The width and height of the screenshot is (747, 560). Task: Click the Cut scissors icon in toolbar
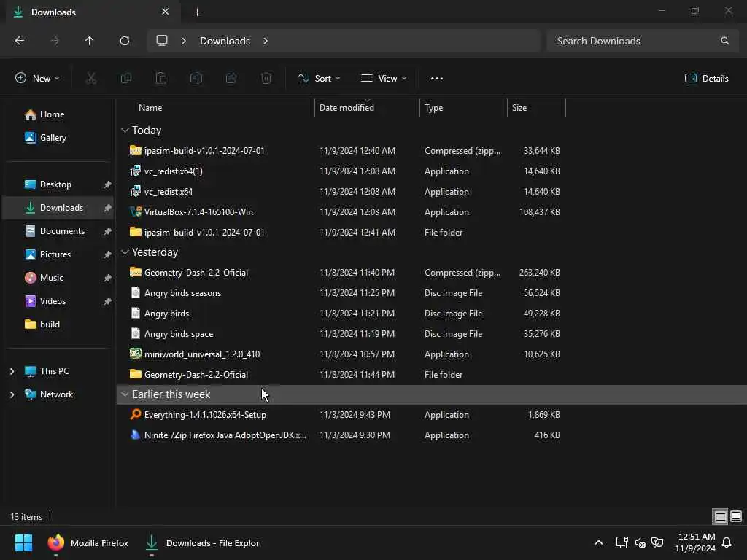coord(90,78)
